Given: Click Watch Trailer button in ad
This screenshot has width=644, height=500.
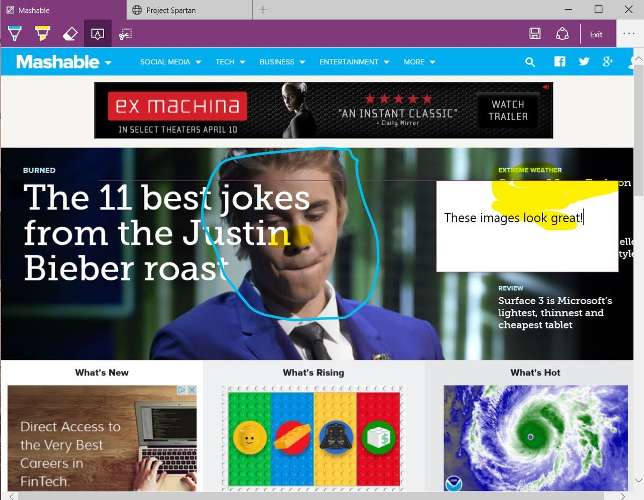Looking at the screenshot, I should 508,110.
